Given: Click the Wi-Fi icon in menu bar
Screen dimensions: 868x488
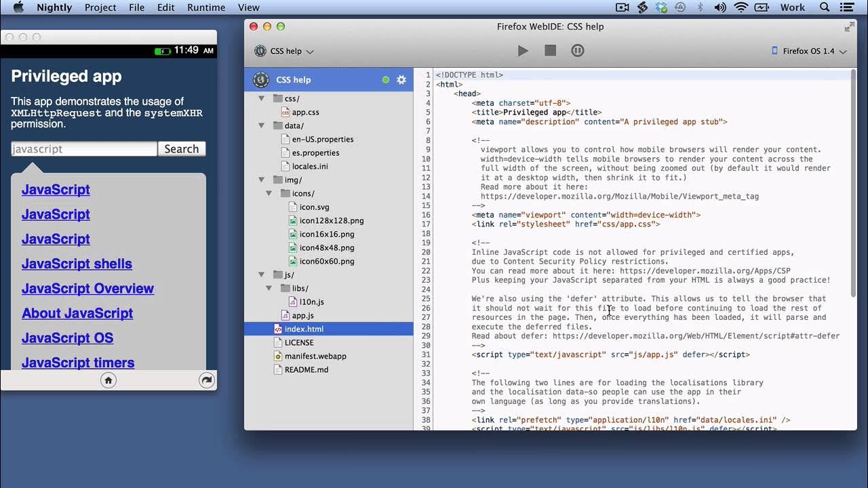Looking at the screenshot, I should pyautogui.click(x=741, y=7).
